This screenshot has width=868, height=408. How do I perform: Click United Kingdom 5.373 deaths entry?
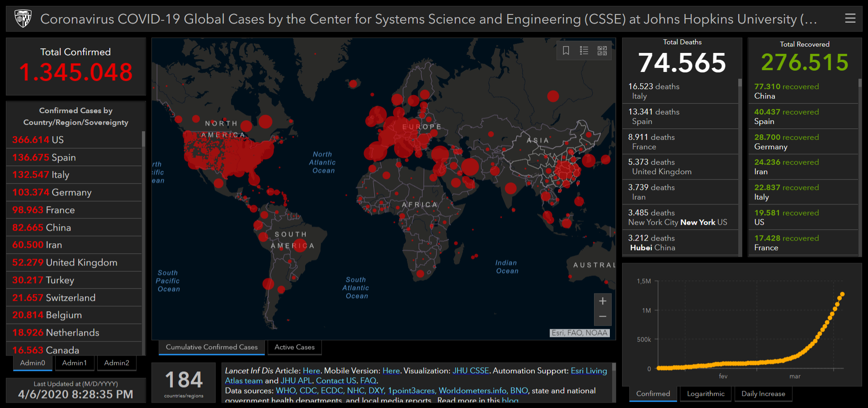tap(680, 166)
